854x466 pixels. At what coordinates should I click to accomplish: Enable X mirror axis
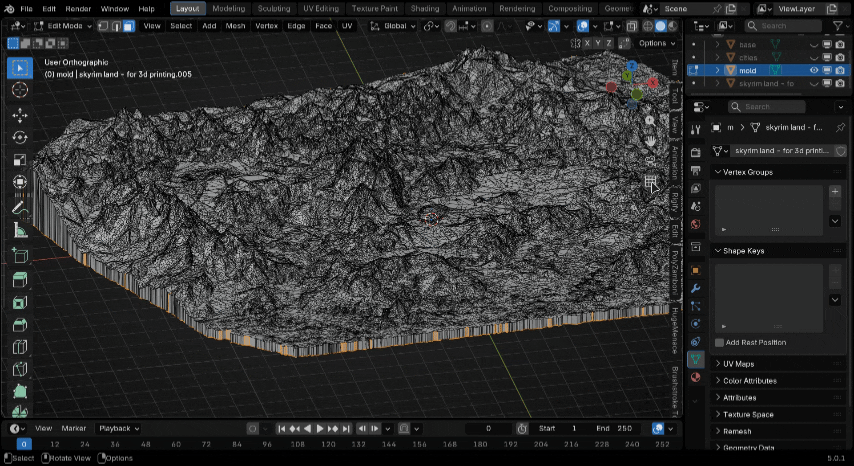[587, 43]
